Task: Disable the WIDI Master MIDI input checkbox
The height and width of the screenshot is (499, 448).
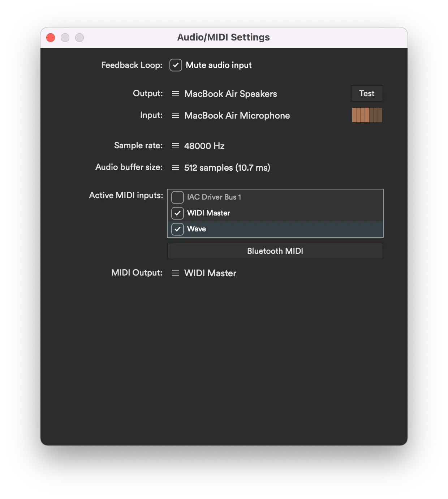Action: [177, 213]
